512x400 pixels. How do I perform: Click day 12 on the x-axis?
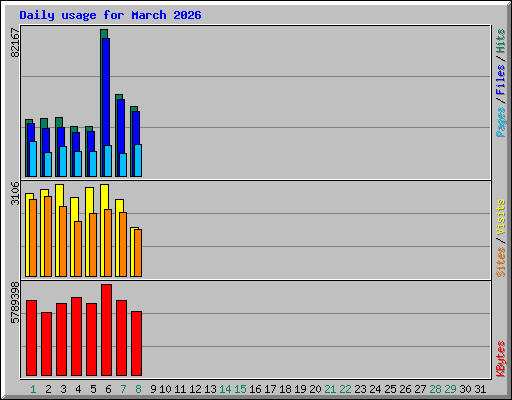coord(195,389)
